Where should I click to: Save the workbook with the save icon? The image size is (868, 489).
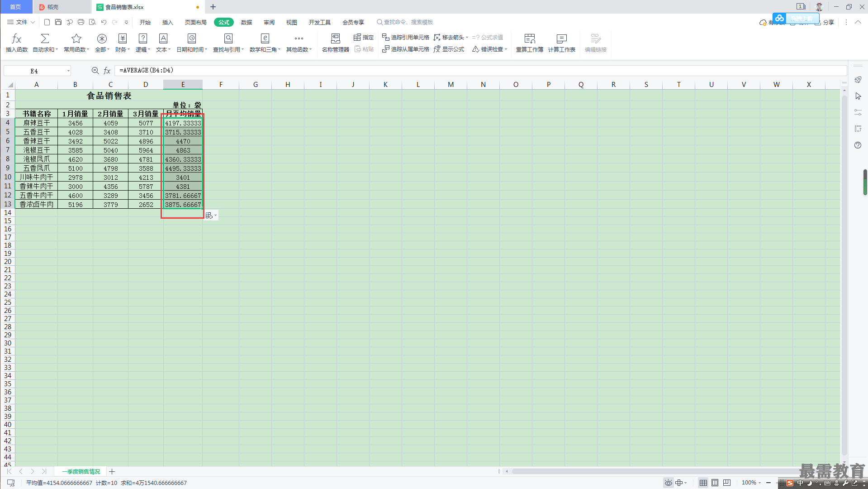click(x=58, y=22)
